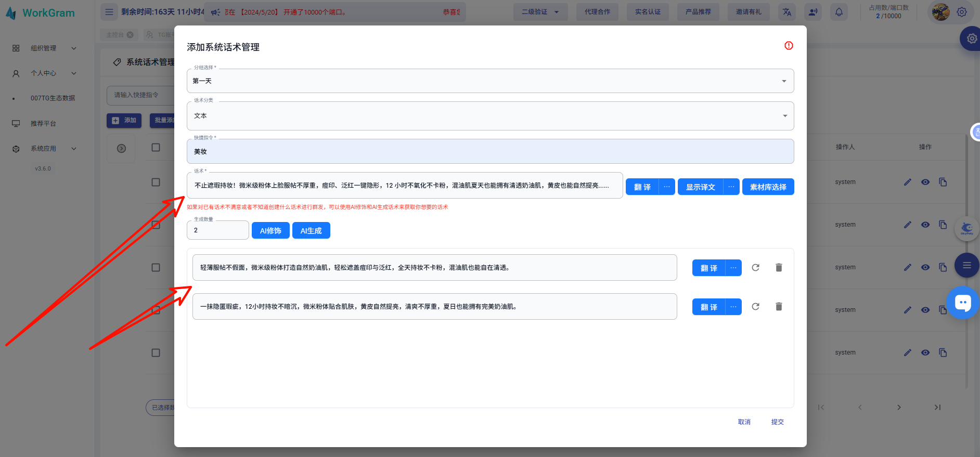Click the AI生成 button
The height and width of the screenshot is (457, 980).
pos(311,230)
